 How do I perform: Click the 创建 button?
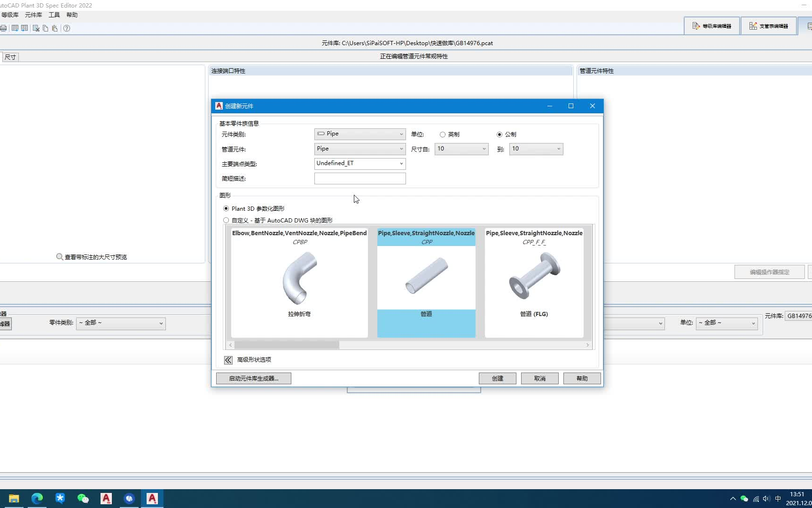coord(498,379)
